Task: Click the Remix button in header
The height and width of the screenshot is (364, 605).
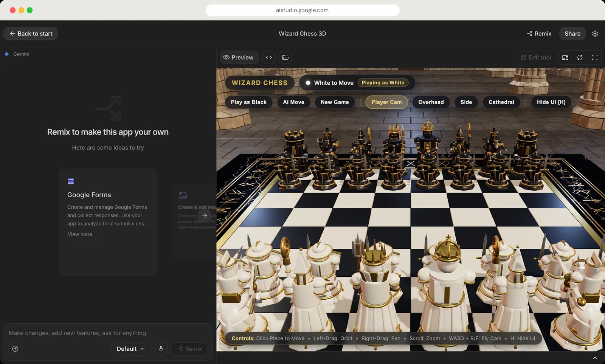Action: coord(539,34)
